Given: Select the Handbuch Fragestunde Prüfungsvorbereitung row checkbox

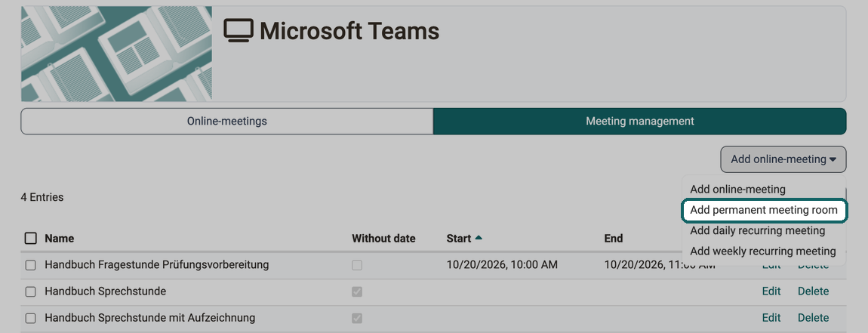Looking at the screenshot, I should pyautogui.click(x=30, y=265).
